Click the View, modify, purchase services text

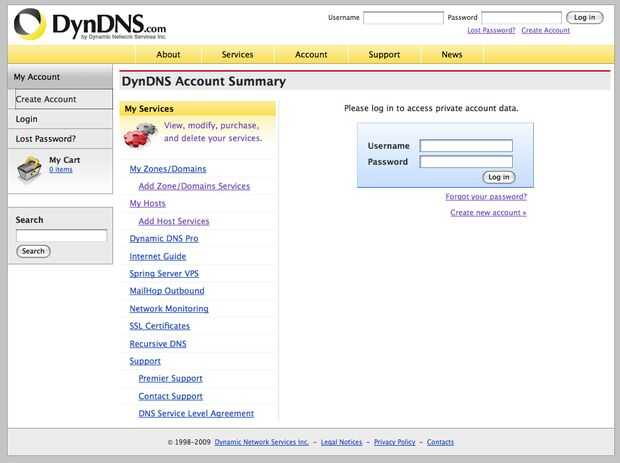coord(213,132)
